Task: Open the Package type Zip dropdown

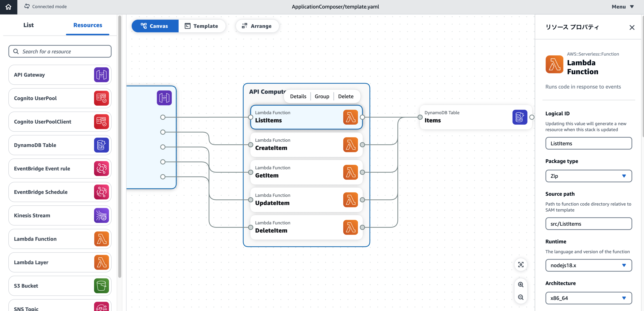Action: [x=589, y=176]
